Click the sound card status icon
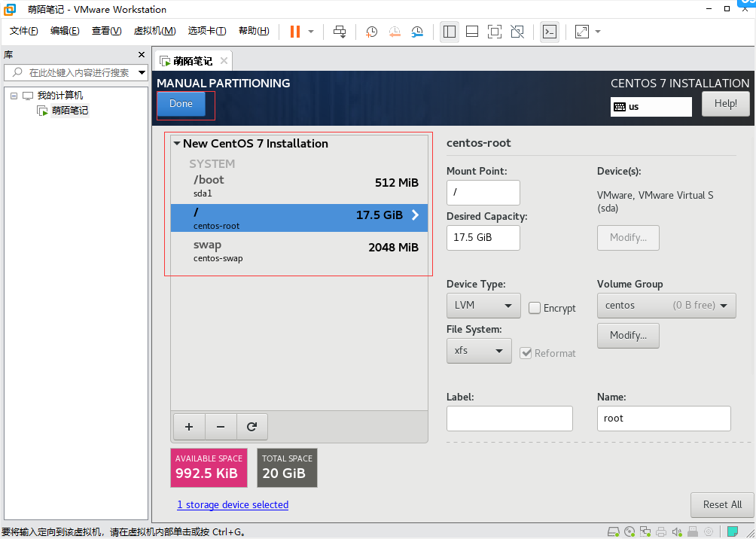 676,531
